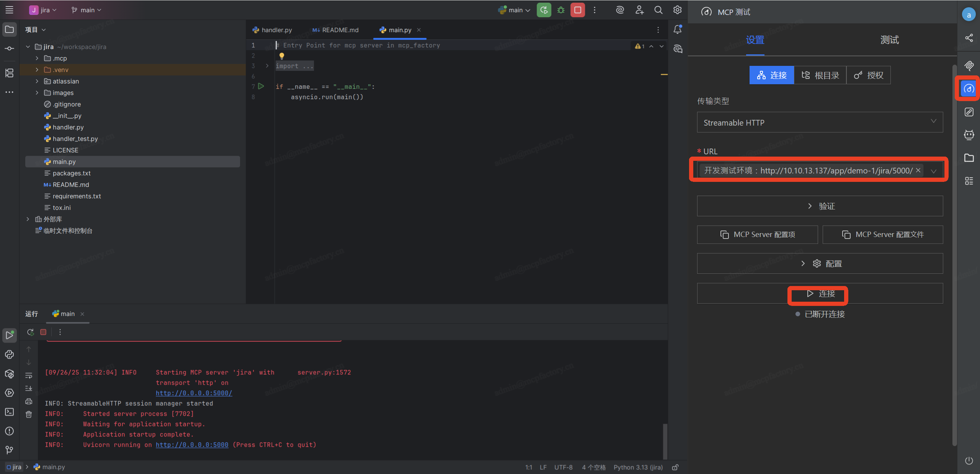Expand the 验证 section
This screenshot has width=980, height=474.
click(x=820, y=206)
